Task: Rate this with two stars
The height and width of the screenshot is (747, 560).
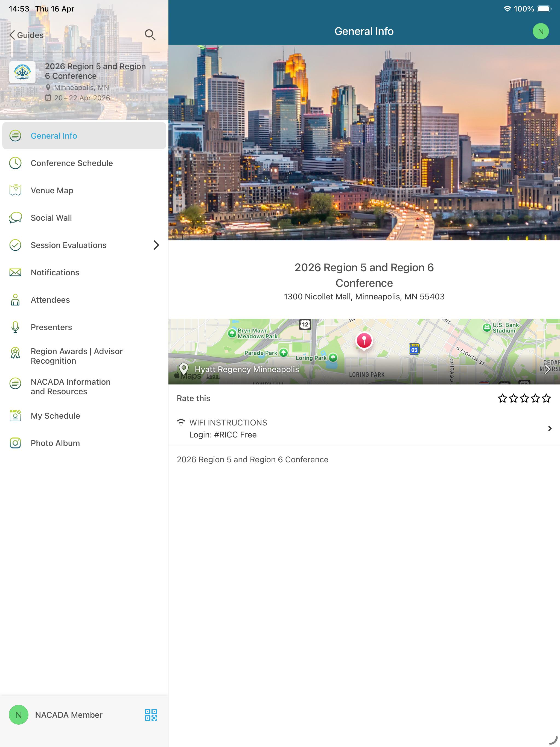Action: click(x=514, y=398)
